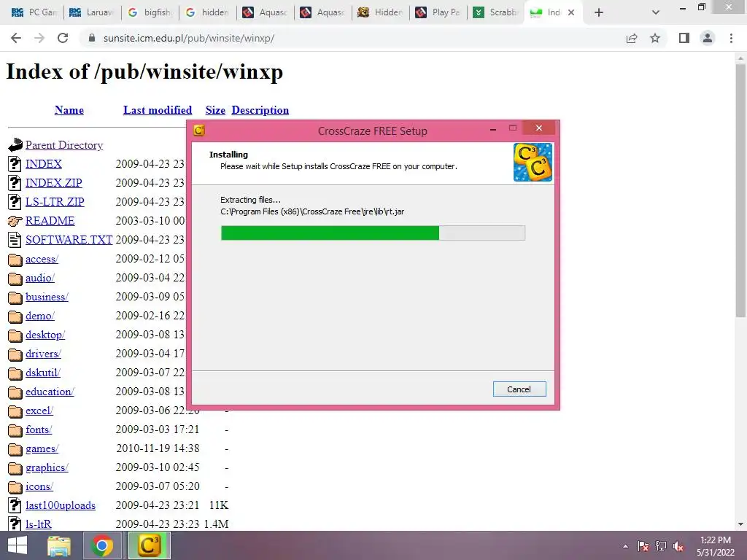Open the ls-ltR file link
747x560 pixels.
(x=38, y=524)
